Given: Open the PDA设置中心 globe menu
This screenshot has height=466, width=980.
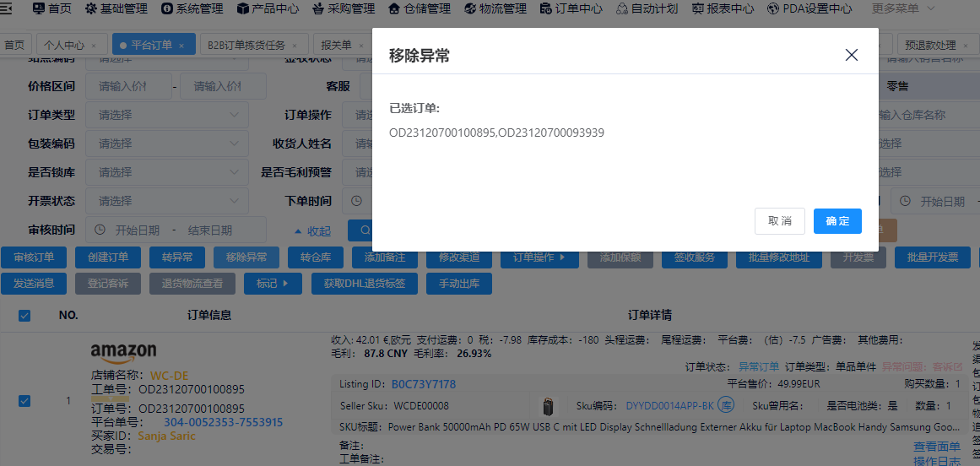Looking at the screenshot, I should coord(809,8).
